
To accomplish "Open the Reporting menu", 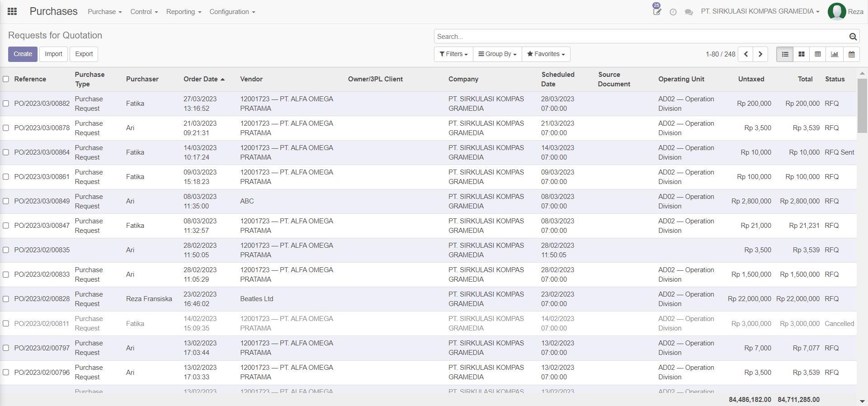I will click(x=184, y=12).
